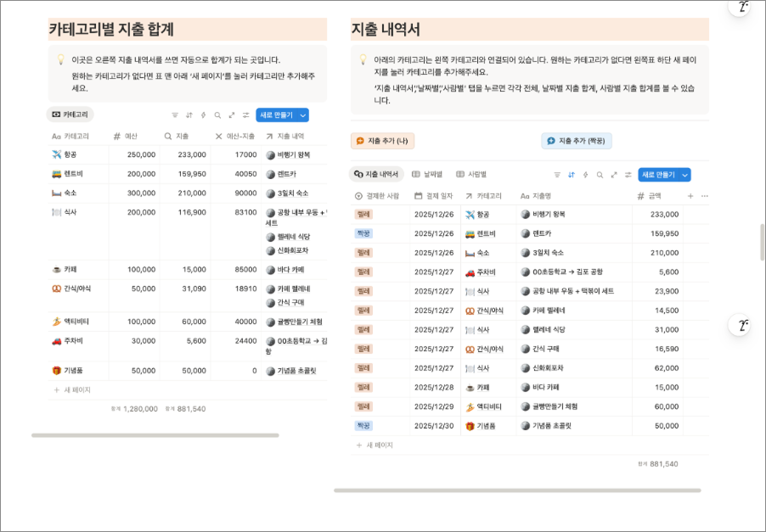Open the filter icon above the 카테고리 table

click(174, 115)
